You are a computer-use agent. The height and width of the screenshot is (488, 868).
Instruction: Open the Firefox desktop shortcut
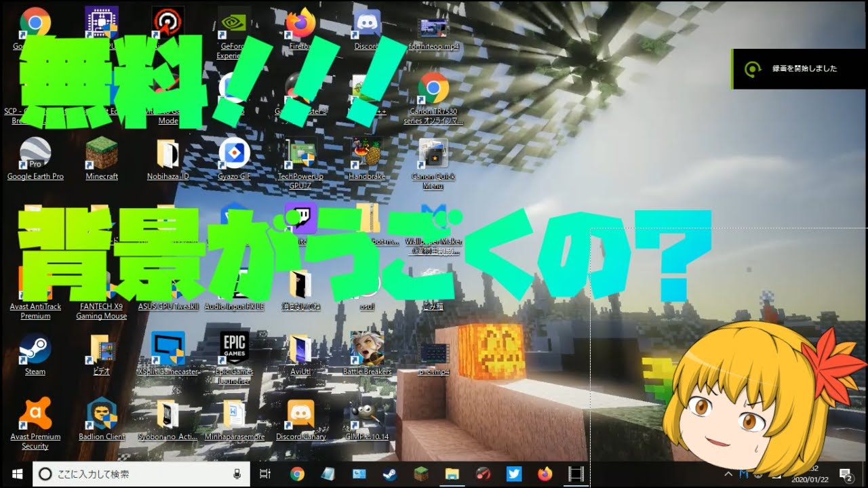click(x=300, y=22)
